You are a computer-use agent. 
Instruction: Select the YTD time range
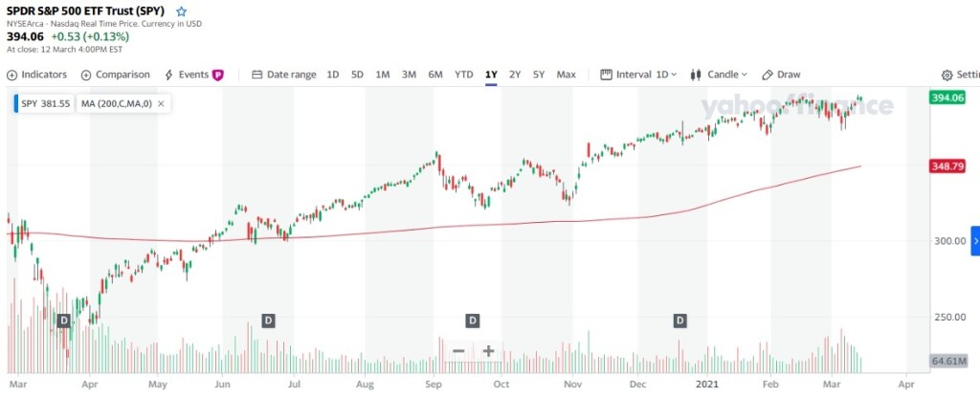point(463,75)
